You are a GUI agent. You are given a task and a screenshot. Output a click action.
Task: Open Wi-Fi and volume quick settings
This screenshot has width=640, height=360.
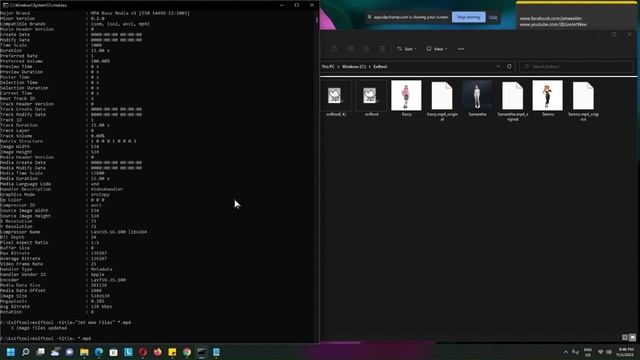pyautogui.click(x=604, y=352)
